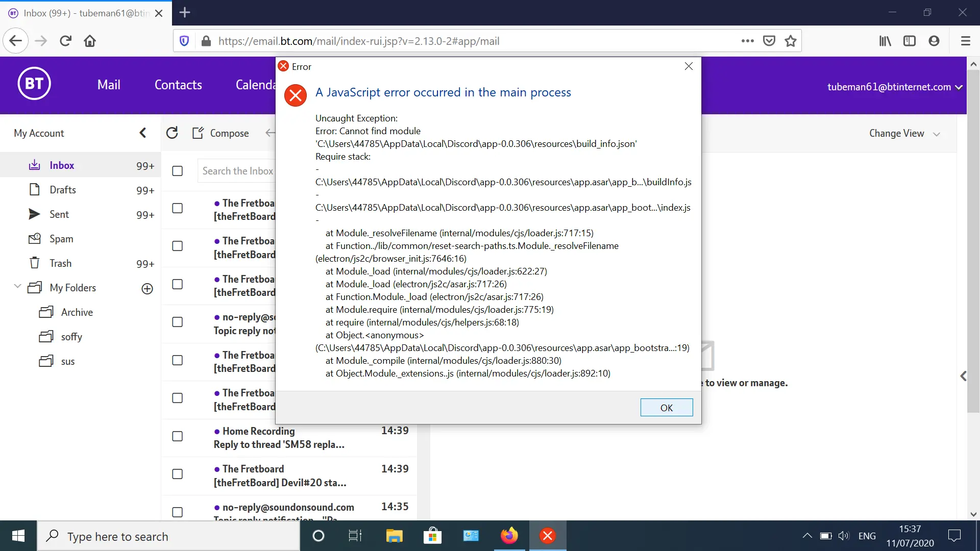Viewport: 980px width, 551px height.
Task: Click the BT logo icon
Action: [x=34, y=84]
